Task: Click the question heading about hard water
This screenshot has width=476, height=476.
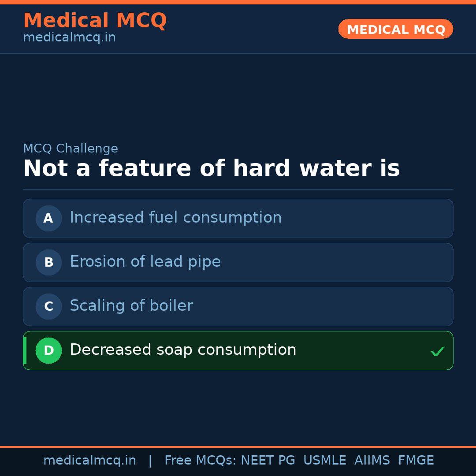Action: (x=212, y=169)
